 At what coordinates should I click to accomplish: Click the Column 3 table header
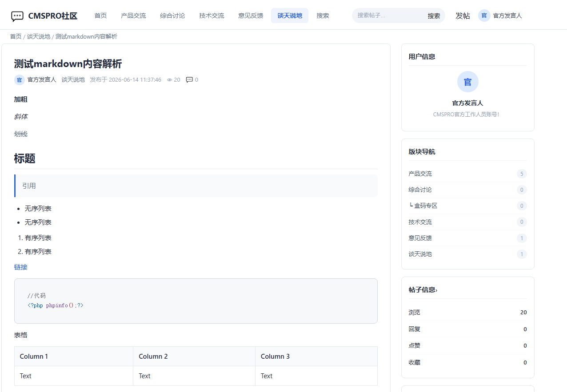coord(316,356)
